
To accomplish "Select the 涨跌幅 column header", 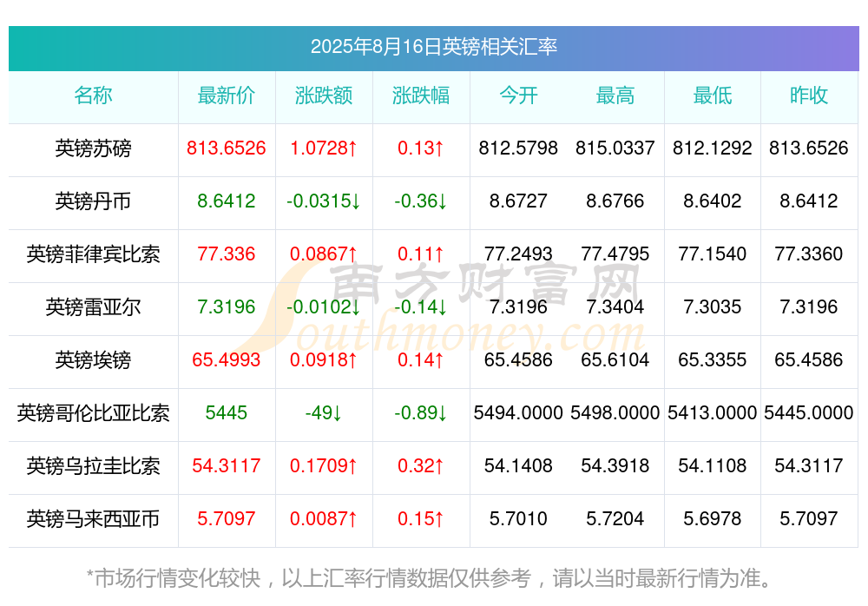I will click(421, 96).
